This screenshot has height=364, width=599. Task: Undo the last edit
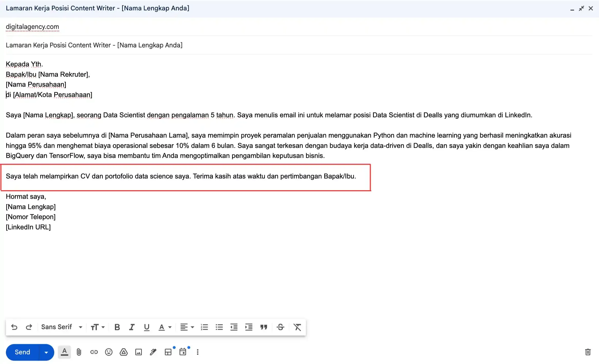point(14,327)
